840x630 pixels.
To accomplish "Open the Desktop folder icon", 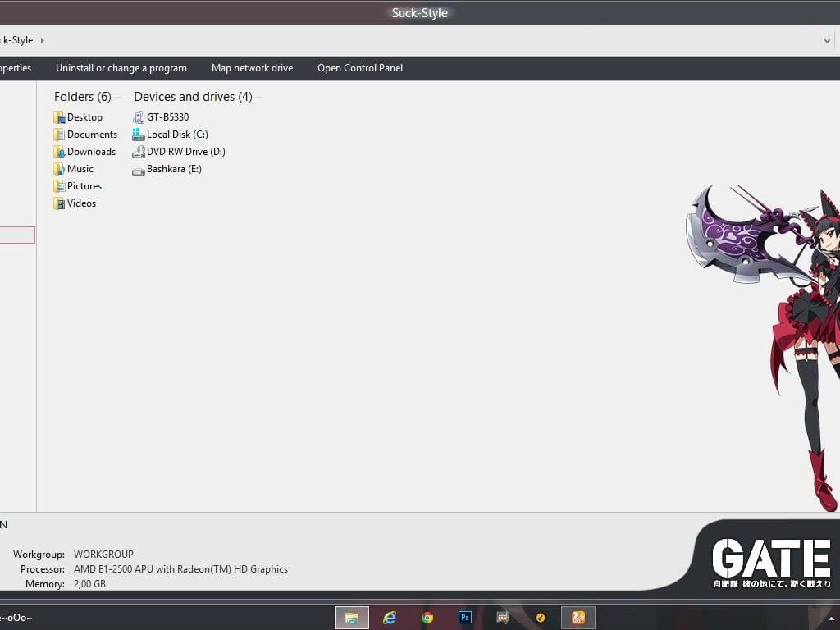I will pos(59,117).
